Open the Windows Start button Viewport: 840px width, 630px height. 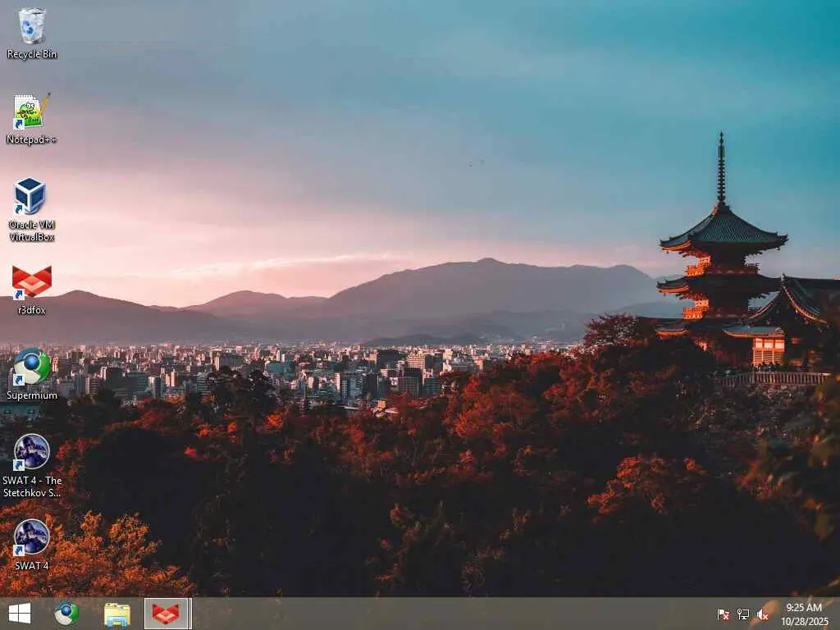click(20, 614)
